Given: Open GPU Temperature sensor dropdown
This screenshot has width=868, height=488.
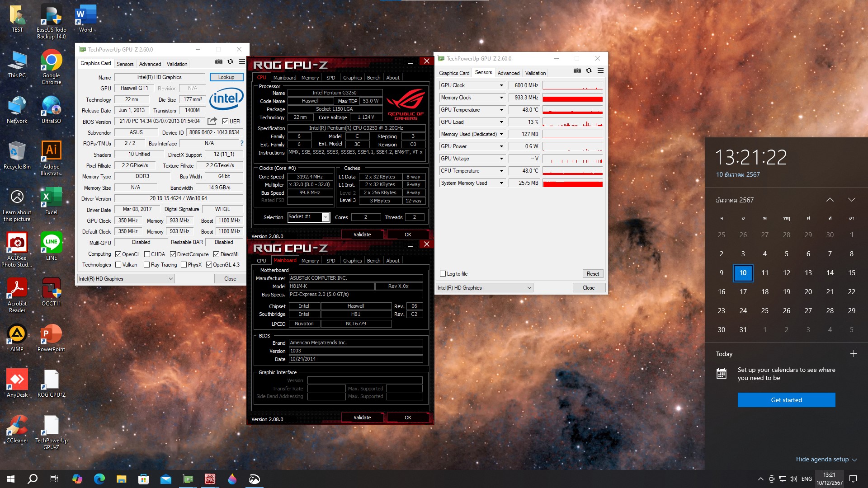Looking at the screenshot, I should pos(501,110).
